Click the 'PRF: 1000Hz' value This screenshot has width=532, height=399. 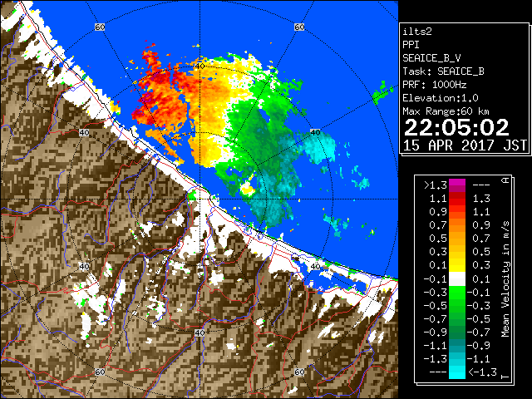(x=435, y=85)
